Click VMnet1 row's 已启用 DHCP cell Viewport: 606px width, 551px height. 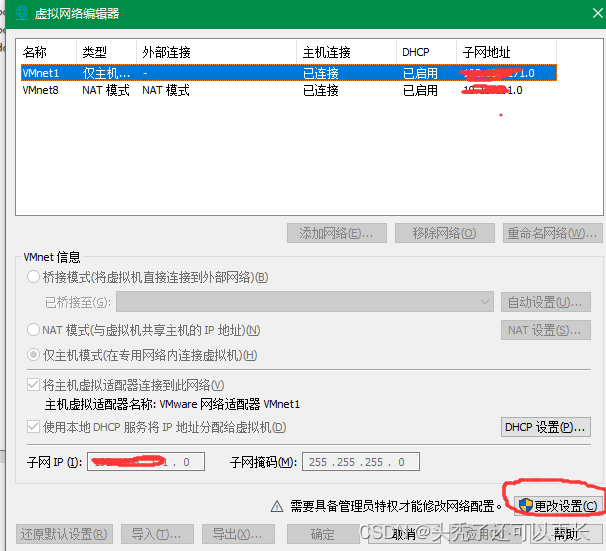[x=420, y=73]
